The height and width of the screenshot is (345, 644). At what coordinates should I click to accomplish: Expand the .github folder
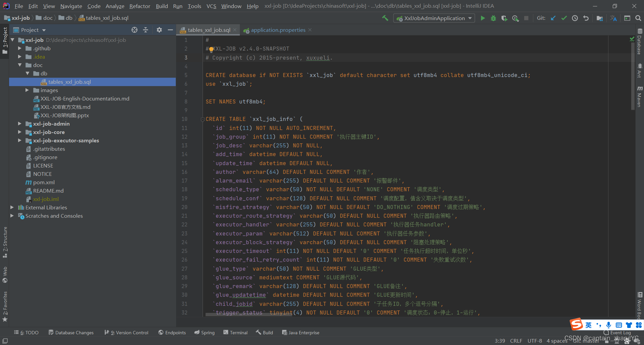click(20, 48)
